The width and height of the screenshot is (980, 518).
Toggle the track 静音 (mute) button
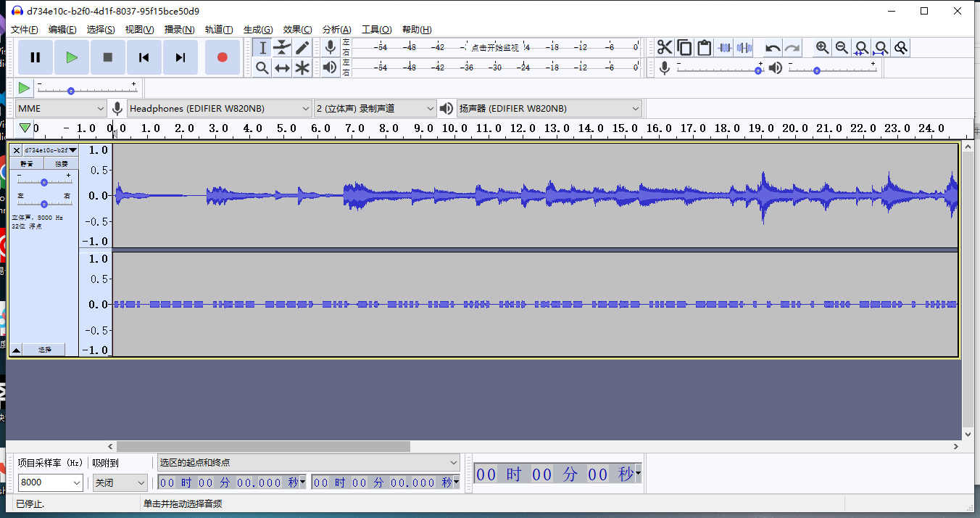pyautogui.click(x=27, y=163)
